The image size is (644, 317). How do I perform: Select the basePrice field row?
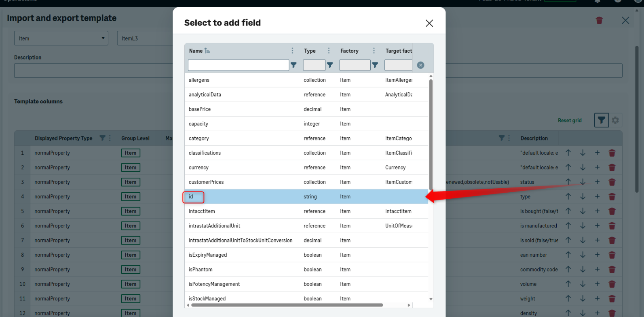[x=306, y=109]
